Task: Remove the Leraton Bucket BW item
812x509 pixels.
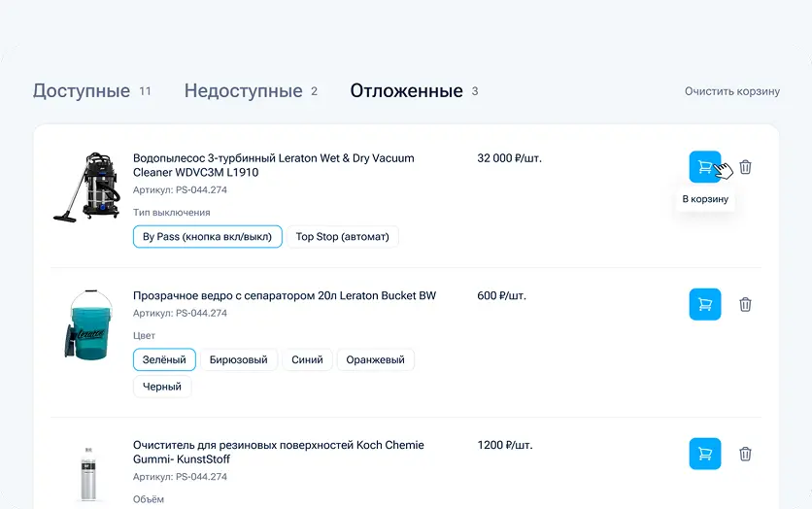Action: 745,304
